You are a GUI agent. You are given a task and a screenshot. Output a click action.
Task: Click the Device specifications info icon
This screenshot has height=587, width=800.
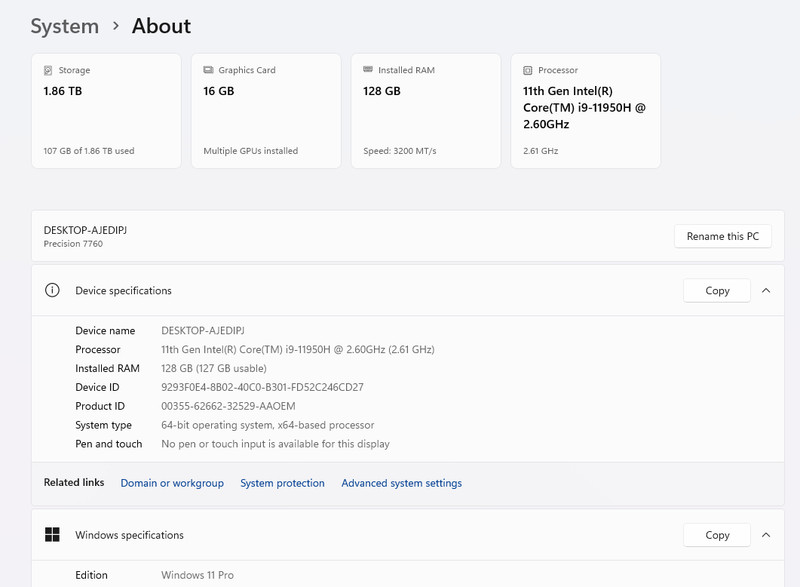click(x=52, y=290)
